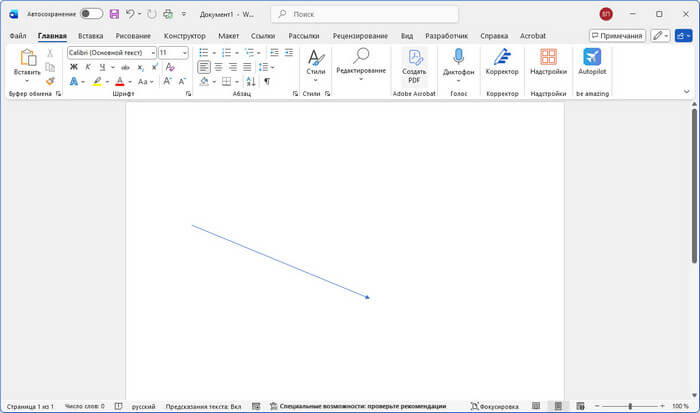Select the Format Painter brush
The width and height of the screenshot is (700, 413).
coord(50,81)
